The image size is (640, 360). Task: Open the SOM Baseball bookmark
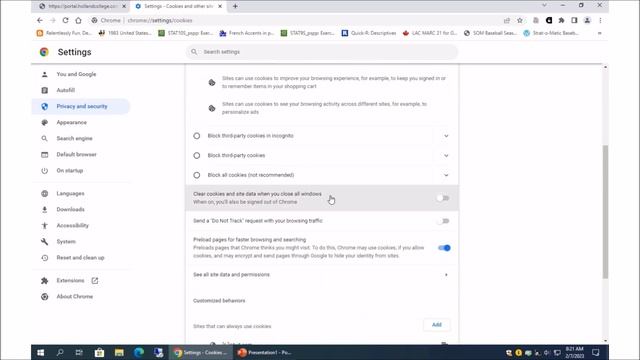click(490, 33)
